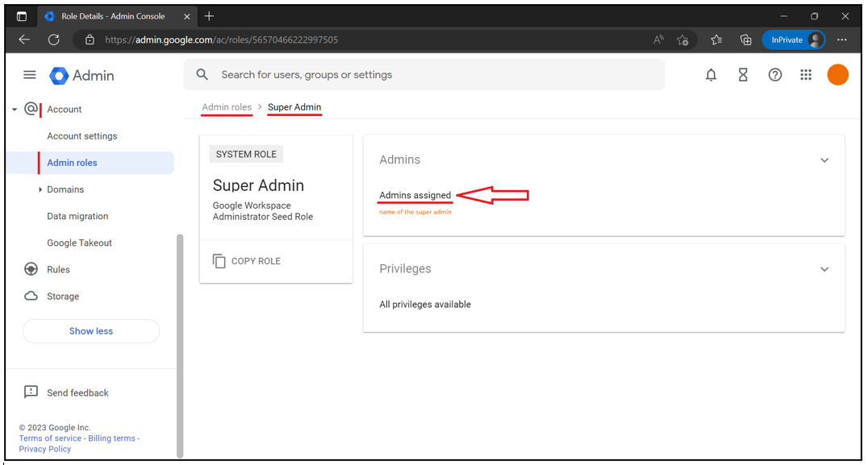Close the Role Details tab
The image size is (868, 465).
(186, 17)
